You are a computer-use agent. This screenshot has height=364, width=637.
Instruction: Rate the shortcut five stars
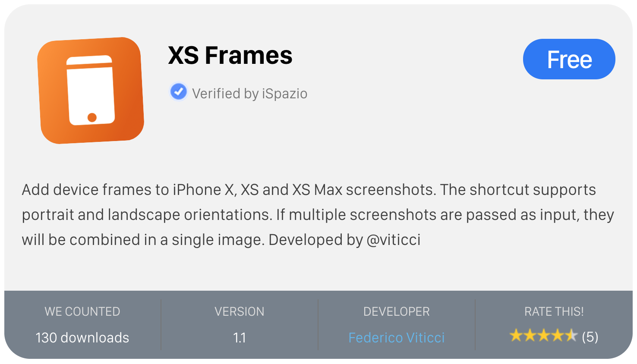[571, 336]
